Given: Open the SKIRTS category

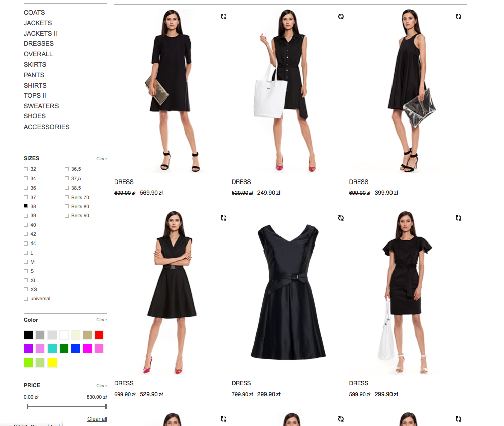Looking at the screenshot, I should point(35,65).
